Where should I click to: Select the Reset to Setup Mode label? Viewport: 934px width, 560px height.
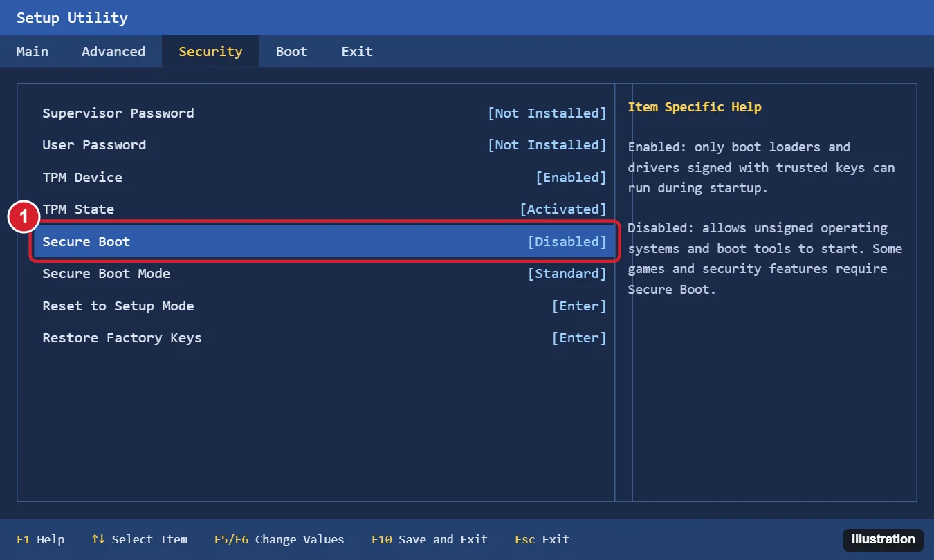[x=118, y=306]
